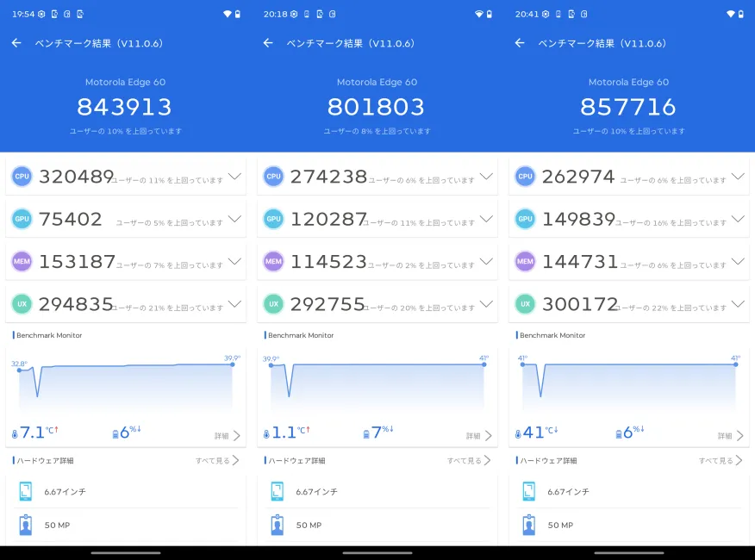Expand UX score 294835 details
755x560 pixels.
[x=234, y=304]
